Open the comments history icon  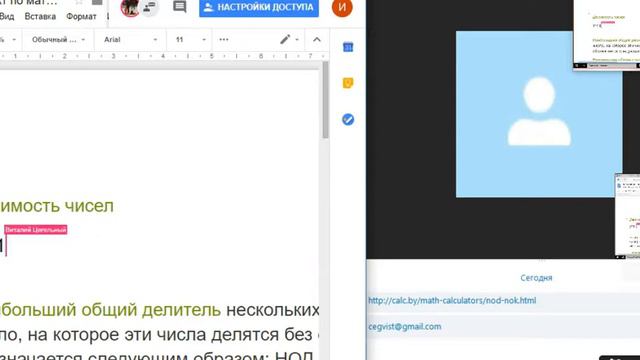180,7
